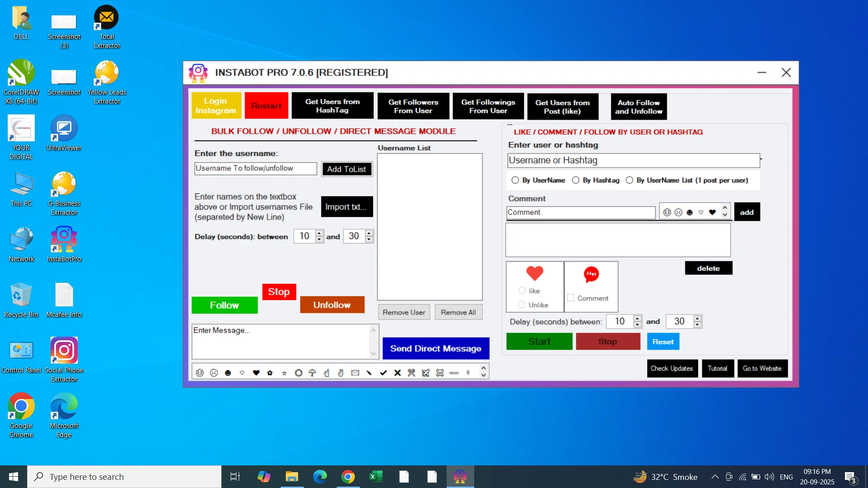This screenshot has height=488, width=868.
Task: Click the red comment bubble icon
Action: (591, 274)
